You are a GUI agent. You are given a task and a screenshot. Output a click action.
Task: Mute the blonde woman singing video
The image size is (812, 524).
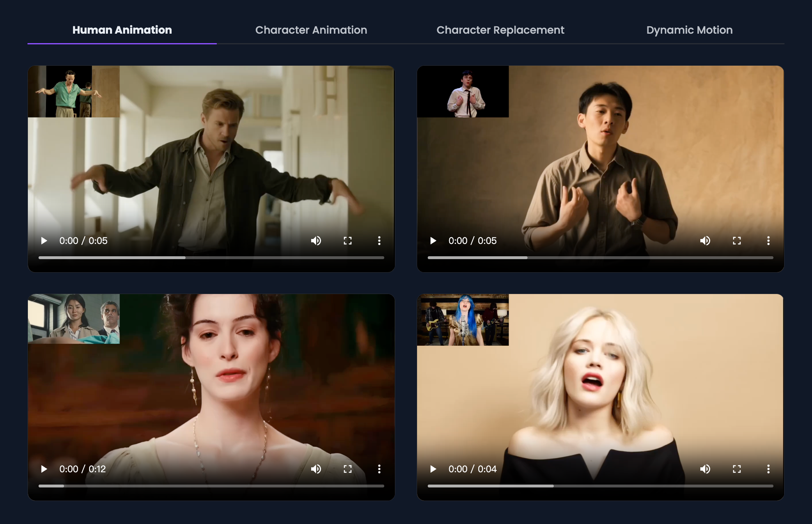pyautogui.click(x=705, y=469)
